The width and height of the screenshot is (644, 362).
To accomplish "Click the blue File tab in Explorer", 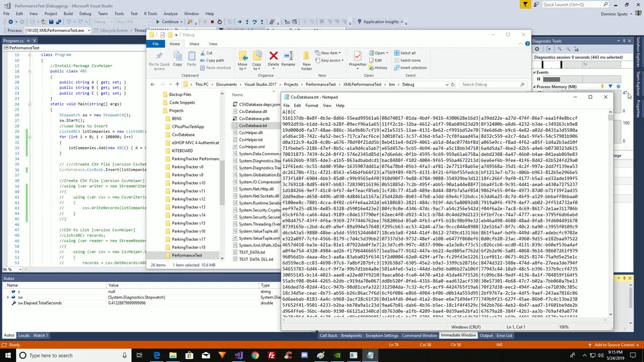I will pos(156,44).
